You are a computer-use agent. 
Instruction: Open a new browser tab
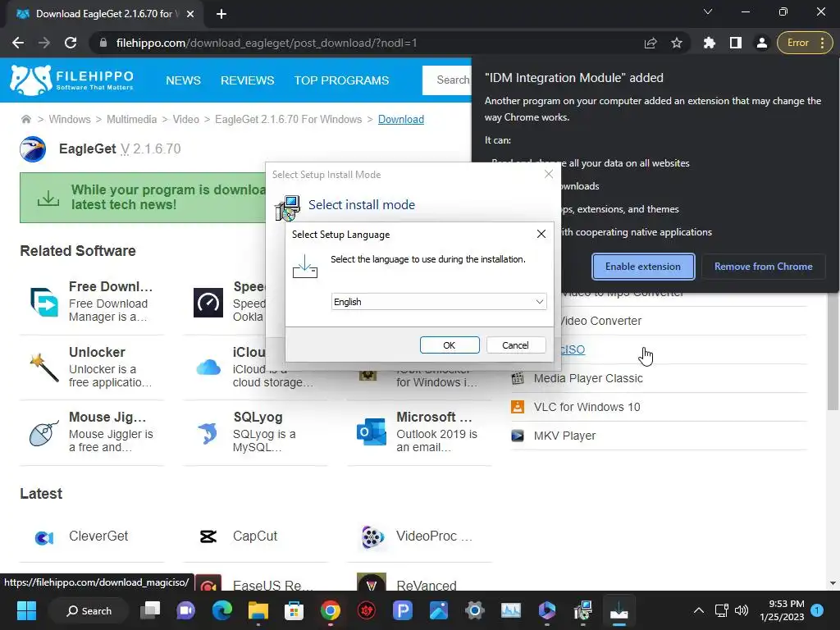(x=221, y=14)
